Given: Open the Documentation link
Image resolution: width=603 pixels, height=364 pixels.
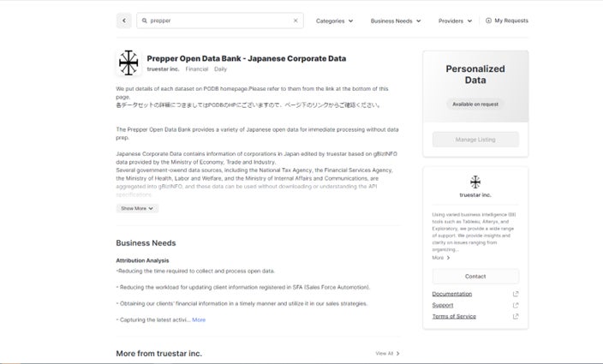Looking at the screenshot, I should coord(452,294).
